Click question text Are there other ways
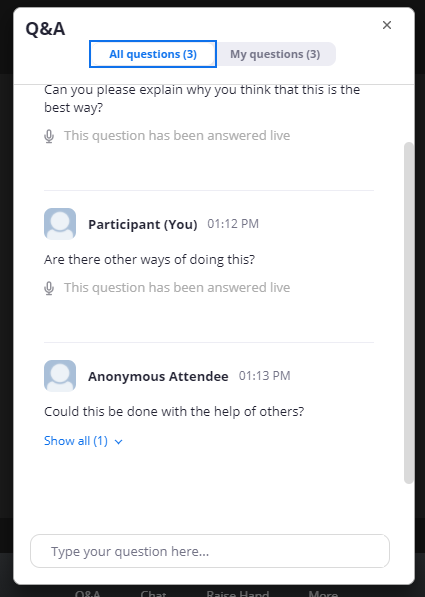This screenshot has width=425, height=597. pyautogui.click(x=149, y=260)
